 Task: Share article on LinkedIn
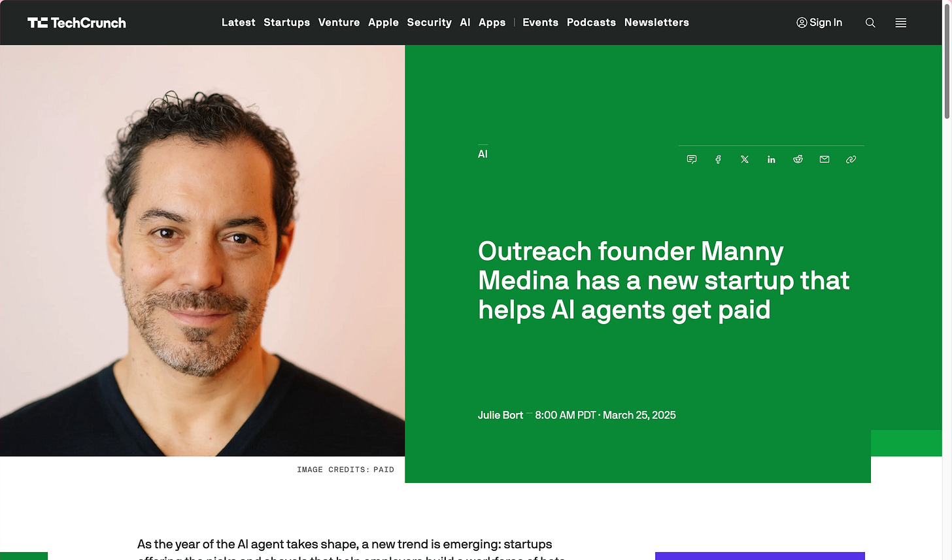pos(772,159)
